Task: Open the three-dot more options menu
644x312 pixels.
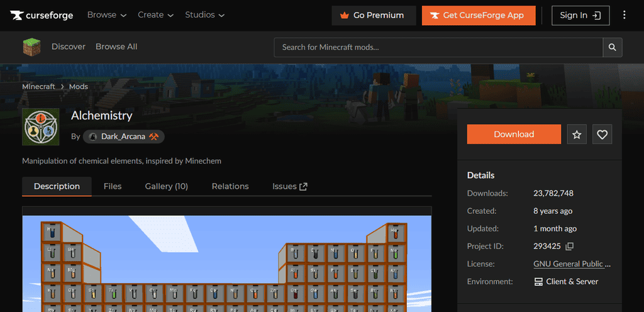Action: (625, 15)
